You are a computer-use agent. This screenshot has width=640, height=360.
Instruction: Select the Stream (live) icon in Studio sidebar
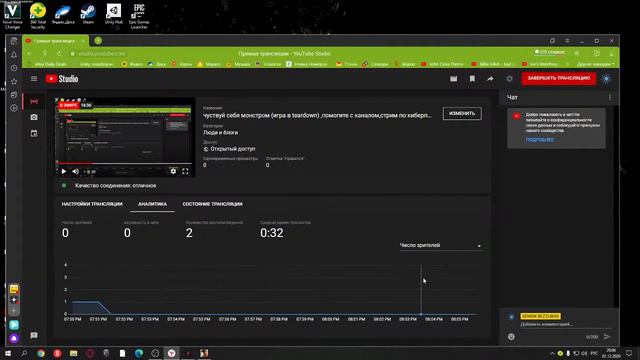(34, 101)
